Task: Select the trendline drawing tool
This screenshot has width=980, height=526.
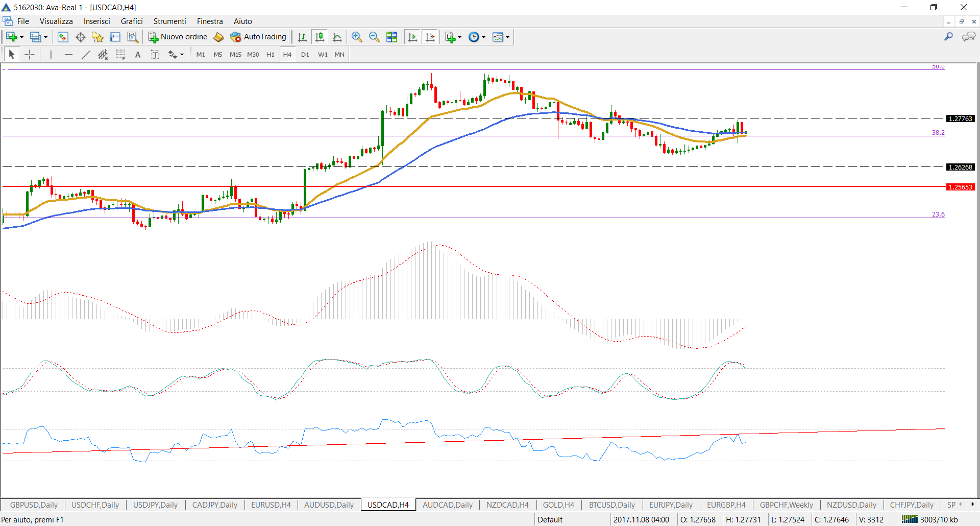Action: pos(86,54)
